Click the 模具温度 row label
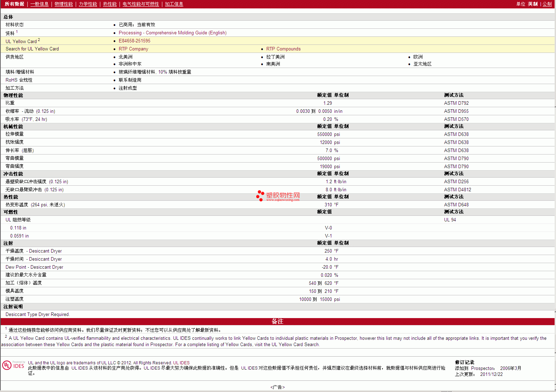The image size is (556, 392). (x=14, y=291)
